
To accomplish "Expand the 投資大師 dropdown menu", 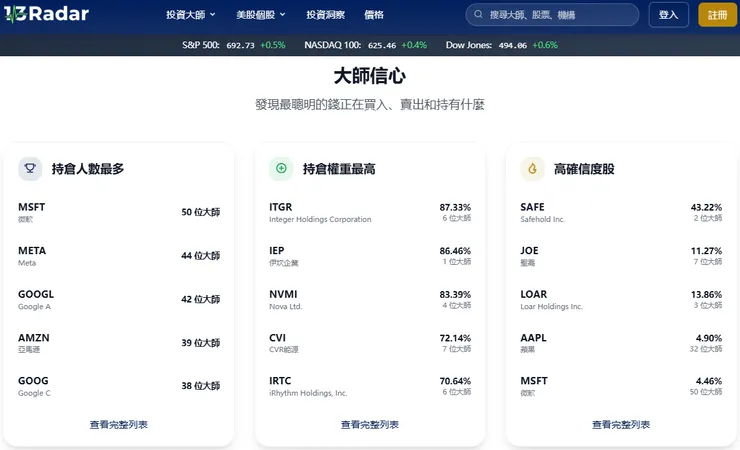I will (x=191, y=15).
